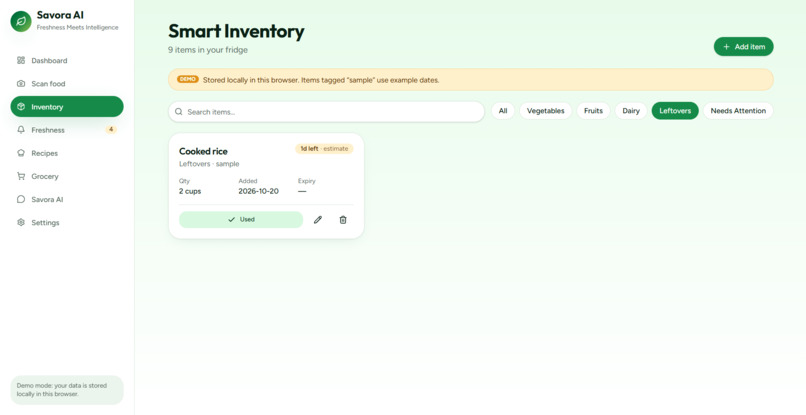Viewport: 806px width, 415px height.
Task: Mark Cooked rice as Used
Action: [x=241, y=220]
